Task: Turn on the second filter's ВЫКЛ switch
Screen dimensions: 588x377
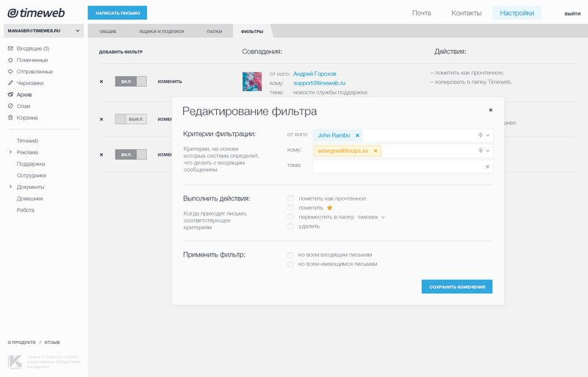Action: tap(131, 119)
